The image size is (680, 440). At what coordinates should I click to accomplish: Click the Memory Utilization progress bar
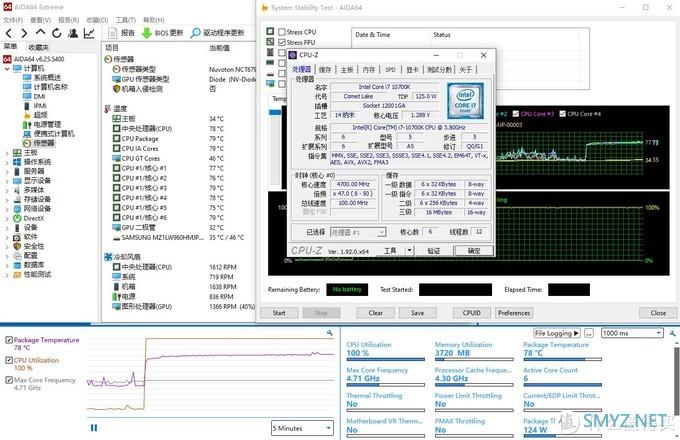coord(474,359)
